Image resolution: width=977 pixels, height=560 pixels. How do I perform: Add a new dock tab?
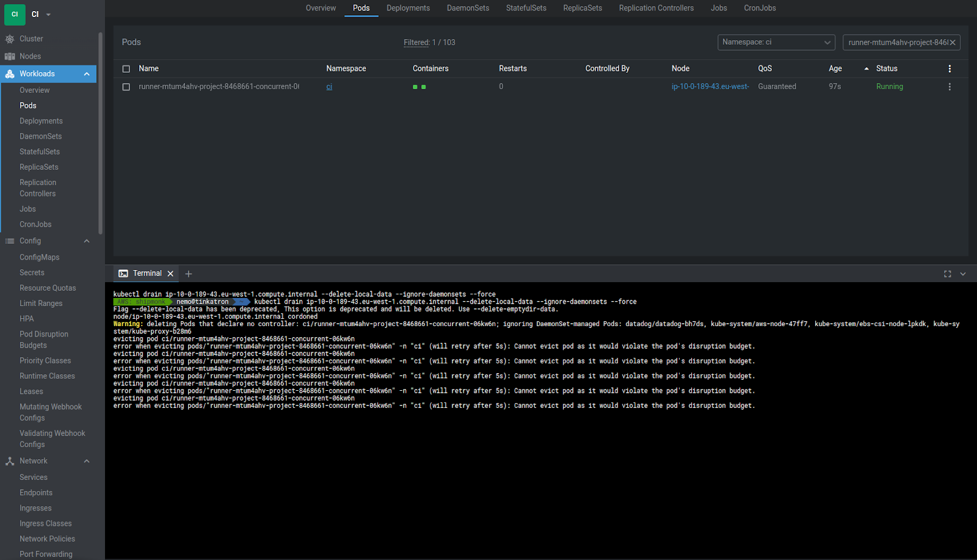189,274
